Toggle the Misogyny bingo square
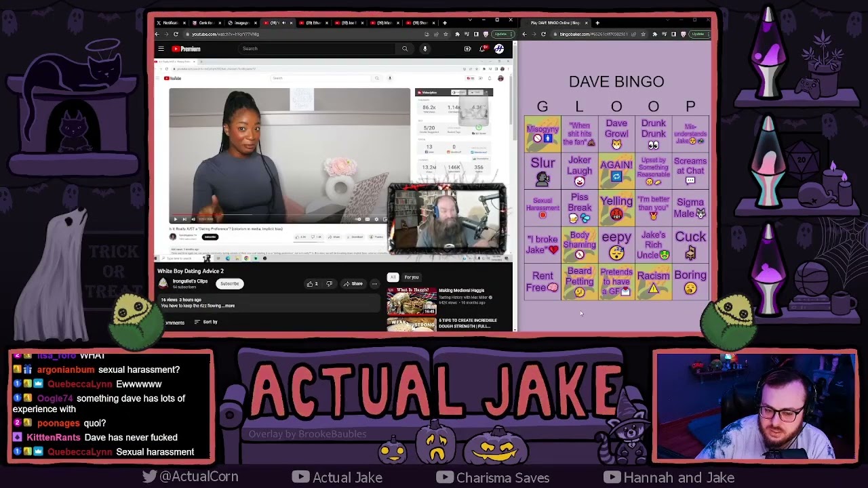868x488 pixels. [542, 134]
